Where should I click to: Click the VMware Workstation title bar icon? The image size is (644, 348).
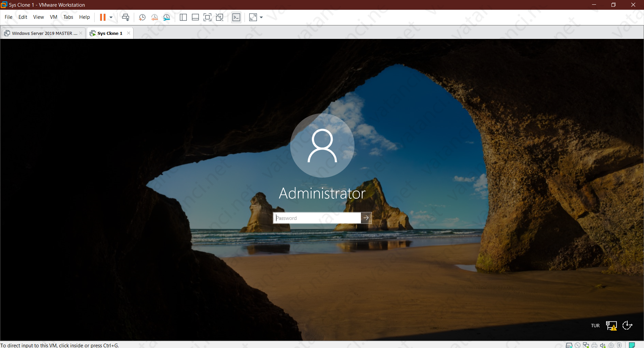pos(4,5)
